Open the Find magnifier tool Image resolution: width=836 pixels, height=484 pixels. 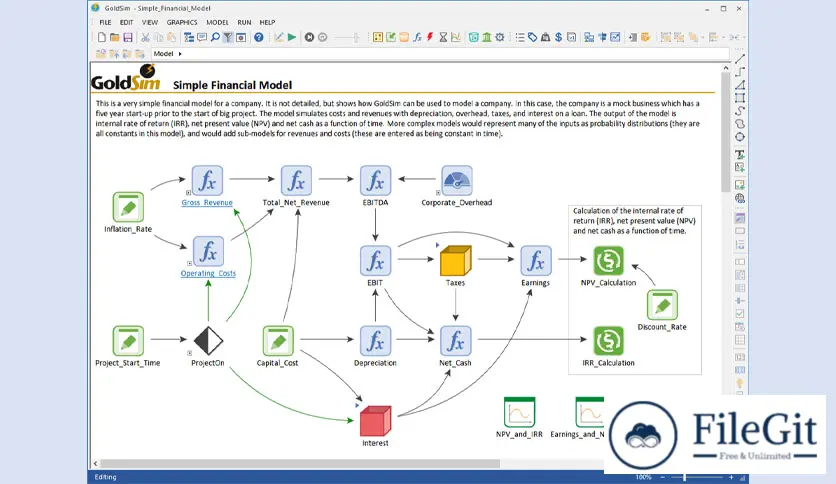[215, 37]
